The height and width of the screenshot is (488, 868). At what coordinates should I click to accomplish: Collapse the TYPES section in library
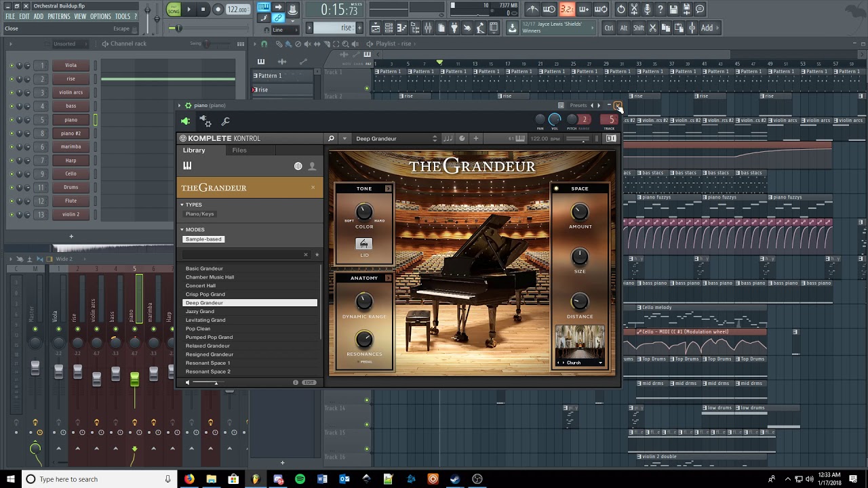click(182, 205)
